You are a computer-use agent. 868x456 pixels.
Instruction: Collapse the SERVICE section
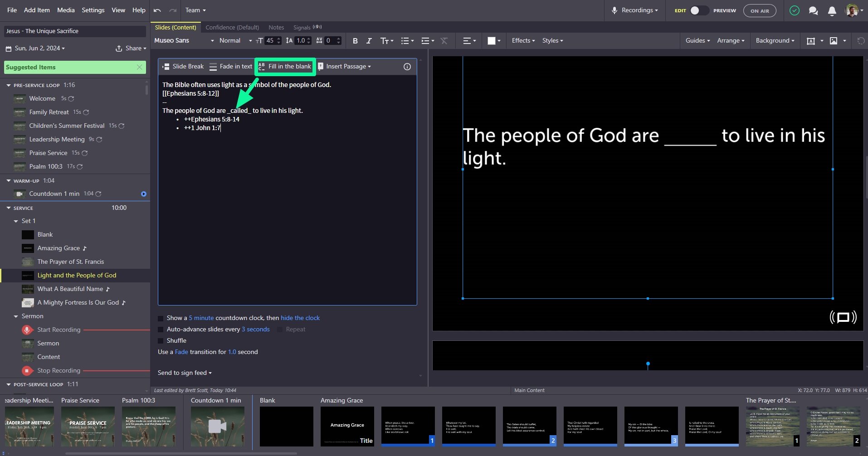coord(8,208)
